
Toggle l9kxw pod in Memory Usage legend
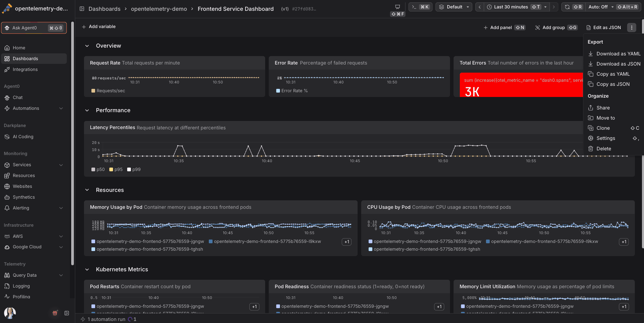click(x=265, y=241)
